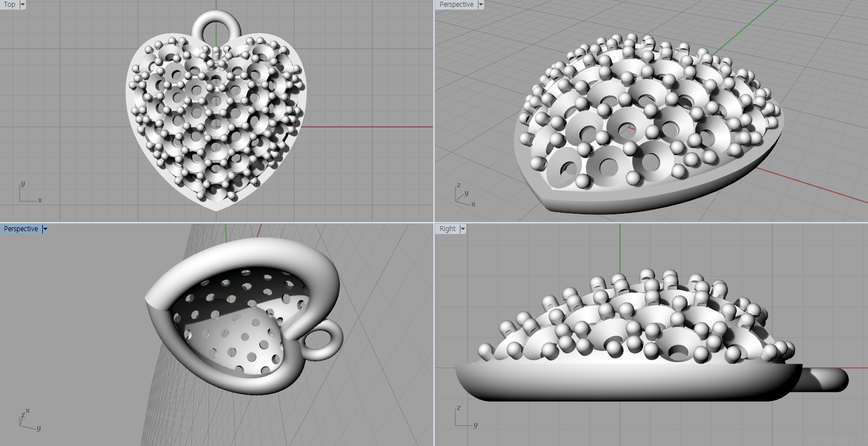
Task: Click the world axis icon in Top viewport
Action: click(x=28, y=193)
